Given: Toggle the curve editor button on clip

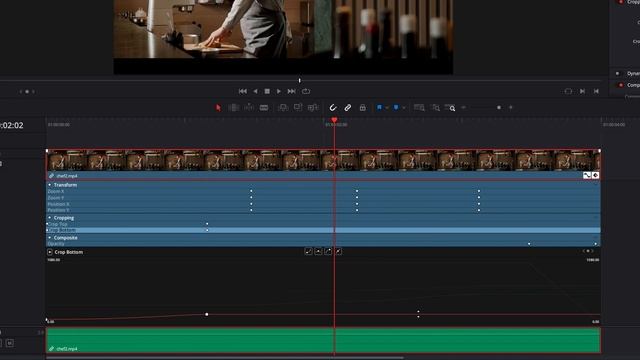Looking at the screenshot, I should click(x=587, y=175).
